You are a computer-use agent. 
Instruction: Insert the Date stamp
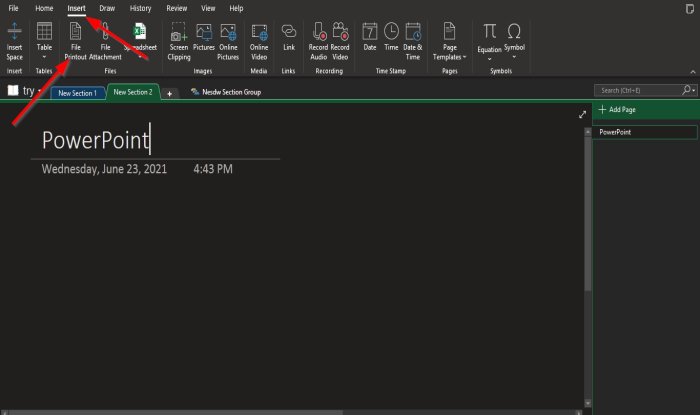370,37
